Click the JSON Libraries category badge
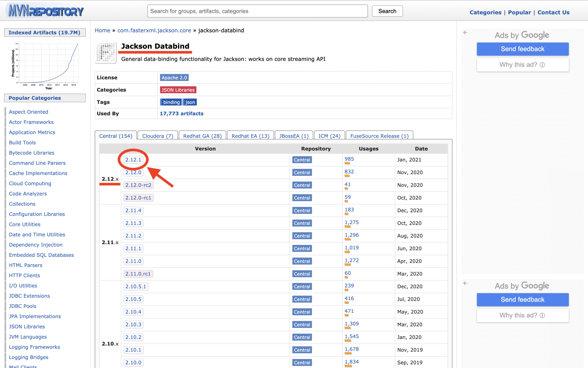Viewport: 588px width, 368px height. (178, 90)
